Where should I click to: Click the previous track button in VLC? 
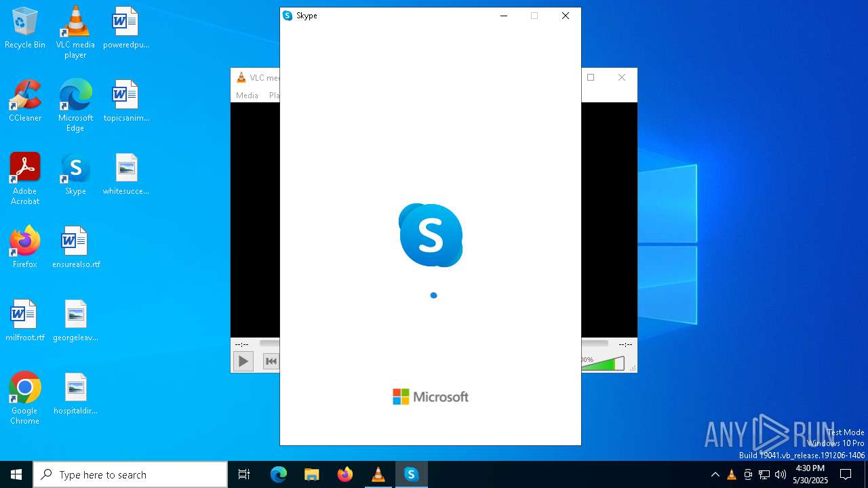pos(271,361)
